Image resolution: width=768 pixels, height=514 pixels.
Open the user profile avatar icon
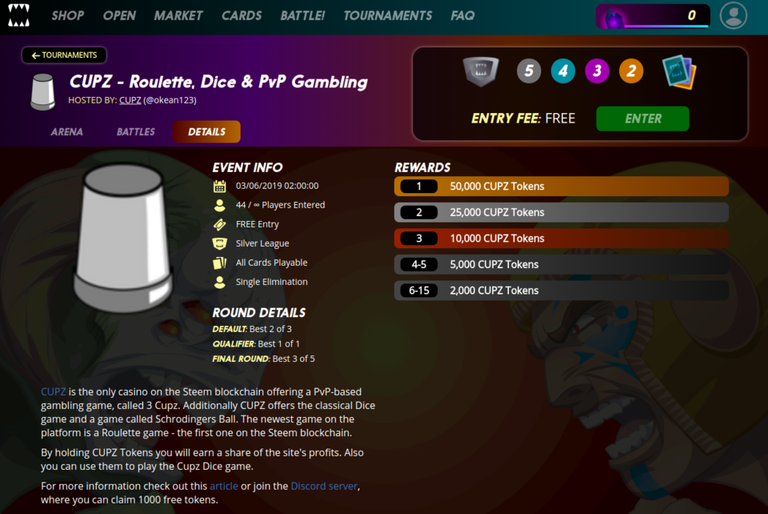[733, 15]
